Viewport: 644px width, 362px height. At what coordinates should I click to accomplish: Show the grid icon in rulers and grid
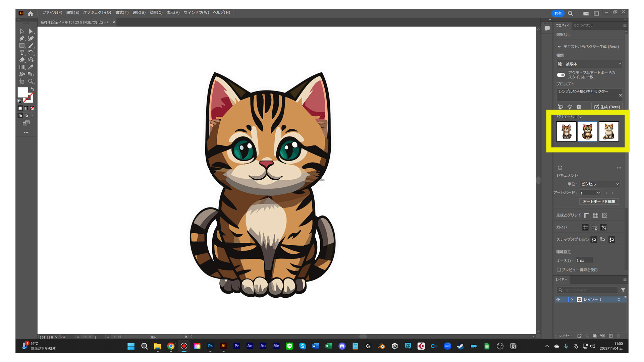595,216
